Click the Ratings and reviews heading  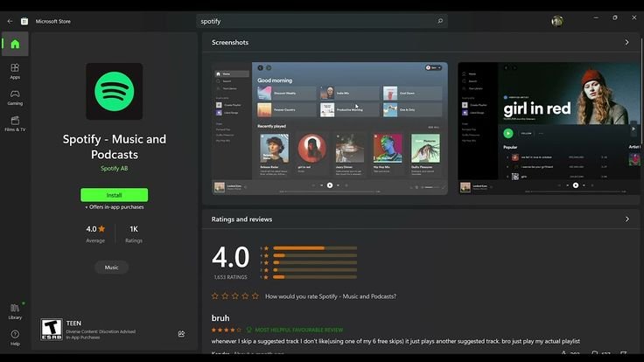pos(241,219)
